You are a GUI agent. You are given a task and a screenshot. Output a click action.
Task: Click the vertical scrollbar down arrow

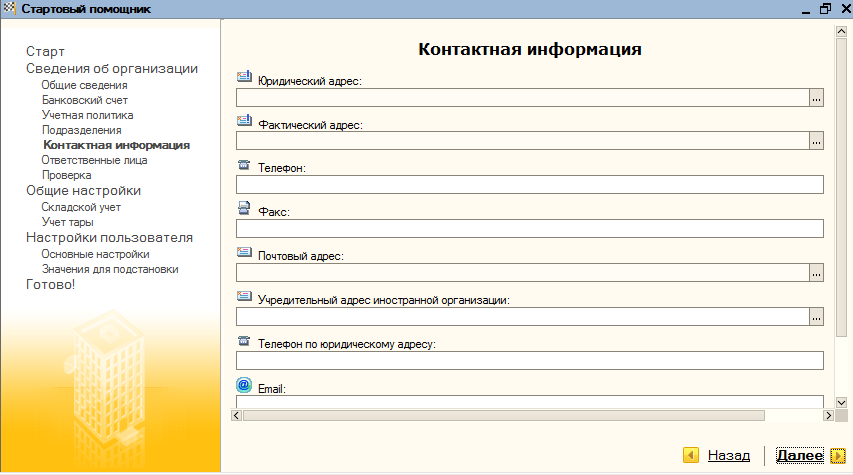click(x=841, y=403)
